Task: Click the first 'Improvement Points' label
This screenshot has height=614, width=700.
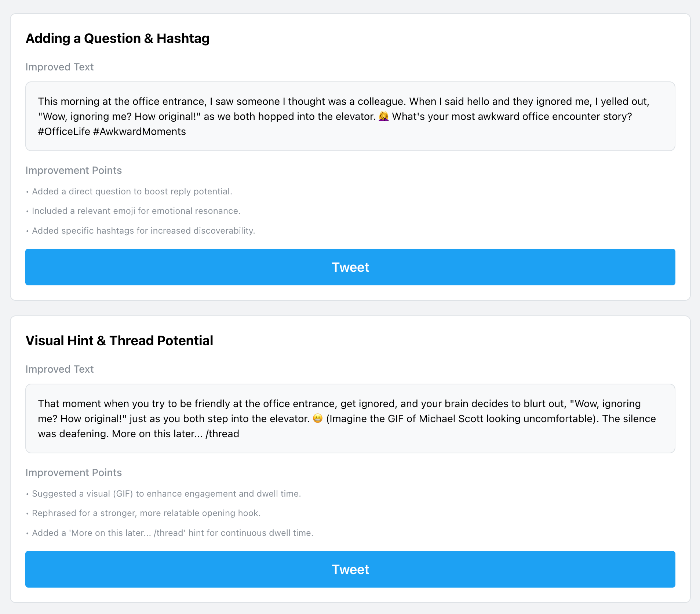Action: [73, 170]
